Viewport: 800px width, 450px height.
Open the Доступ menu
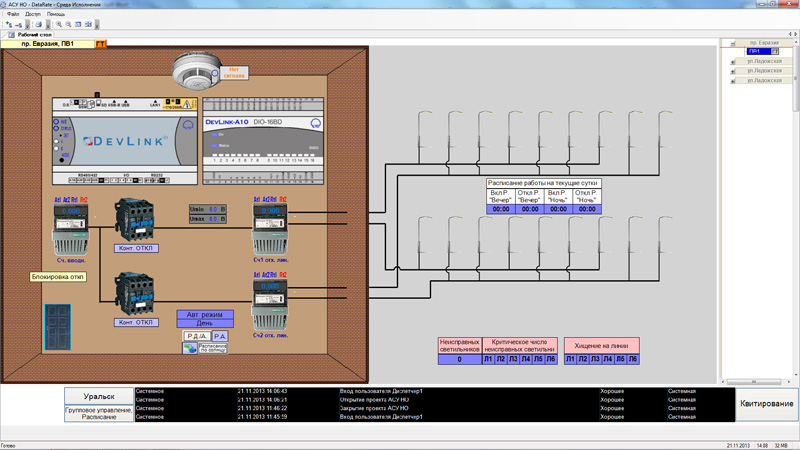(x=33, y=14)
